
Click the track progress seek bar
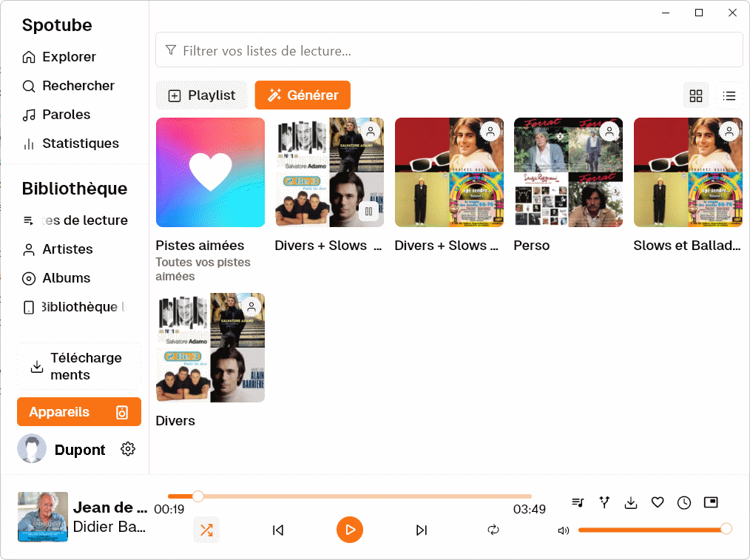[349, 496]
